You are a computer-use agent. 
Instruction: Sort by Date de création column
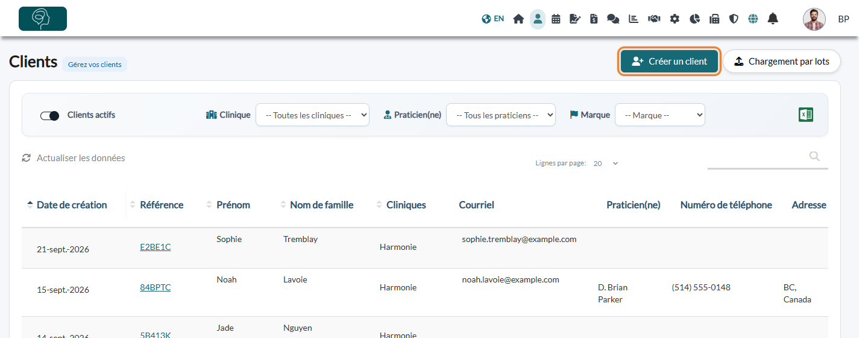(x=72, y=205)
